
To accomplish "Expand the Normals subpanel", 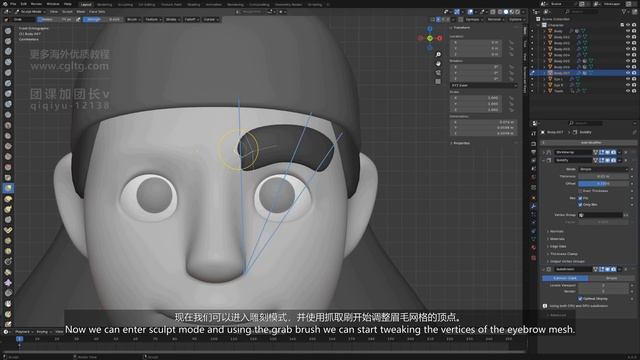I will pos(556,231).
